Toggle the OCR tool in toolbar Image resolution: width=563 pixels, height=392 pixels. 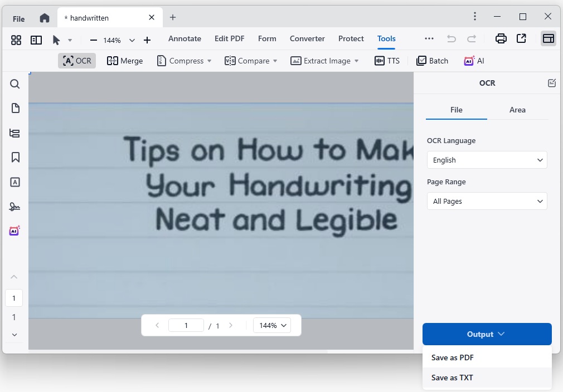(77, 61)
